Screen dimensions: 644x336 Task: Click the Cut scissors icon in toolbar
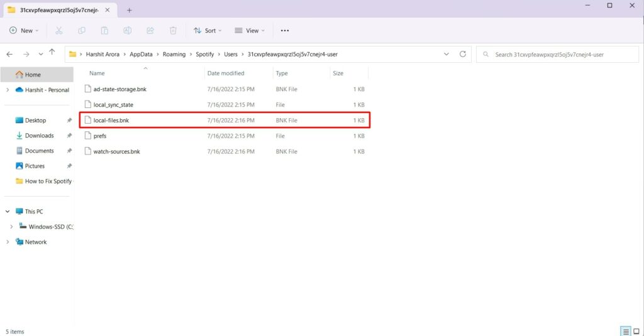pyautogui.click(x=58, y=30)
